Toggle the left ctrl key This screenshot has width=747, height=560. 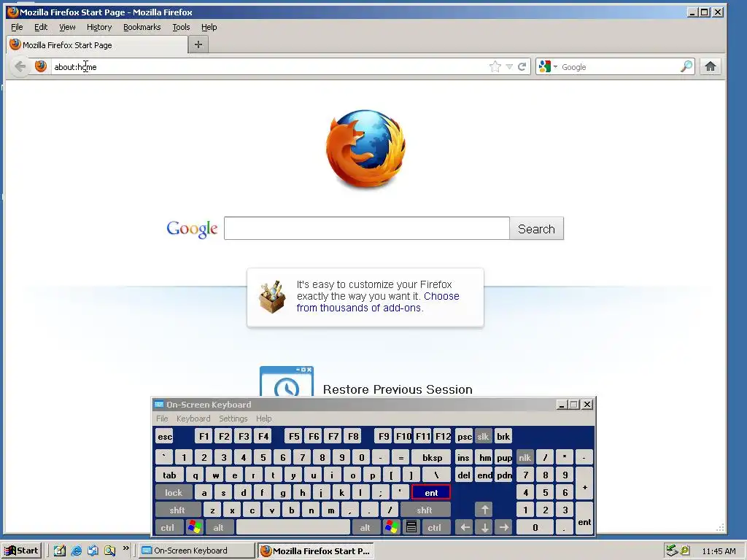[x=167, y=528]
